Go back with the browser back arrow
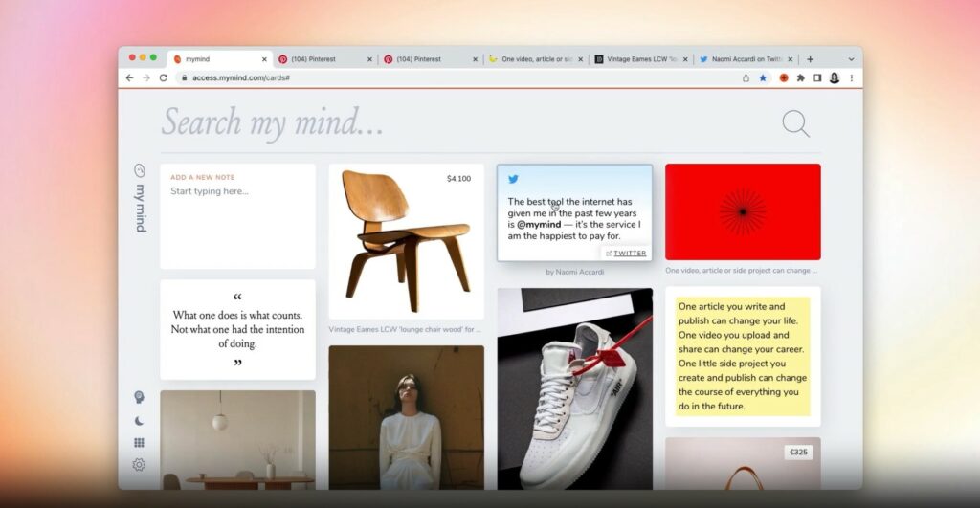This screenshot has width=980, height=508. click(x=129, y=78)
